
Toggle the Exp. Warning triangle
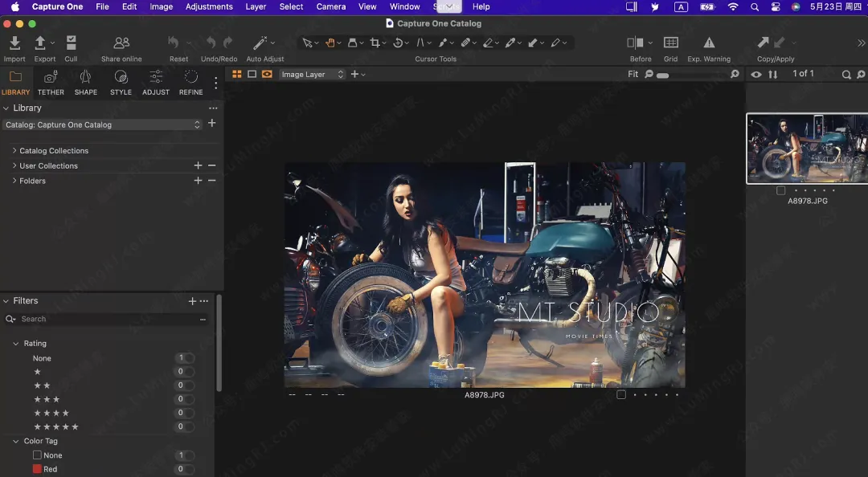point(709,43)
